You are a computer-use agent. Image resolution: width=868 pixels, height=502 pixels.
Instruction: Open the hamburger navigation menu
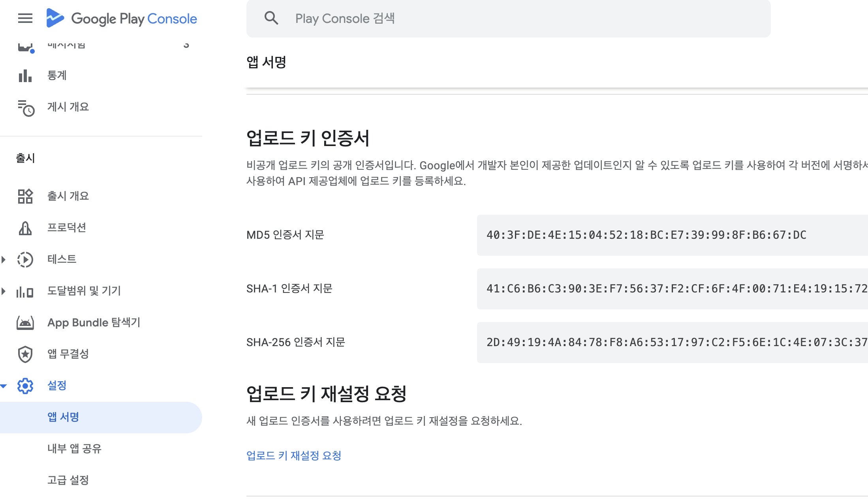(25, 18)
